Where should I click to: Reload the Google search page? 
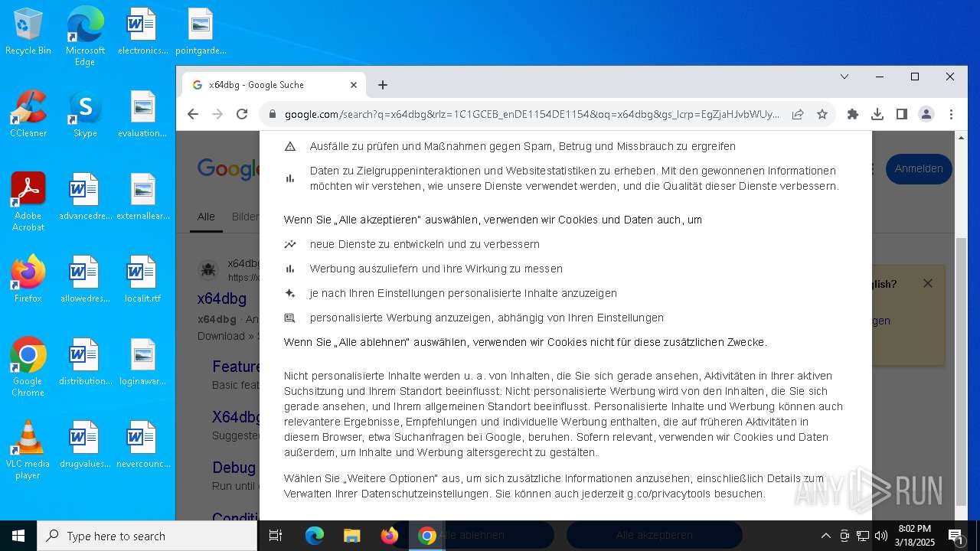242,114
